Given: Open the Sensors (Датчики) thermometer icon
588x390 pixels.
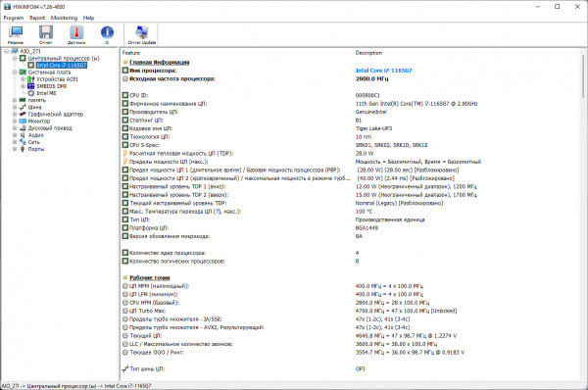Looking at the screenshot, I should (76, 32).
